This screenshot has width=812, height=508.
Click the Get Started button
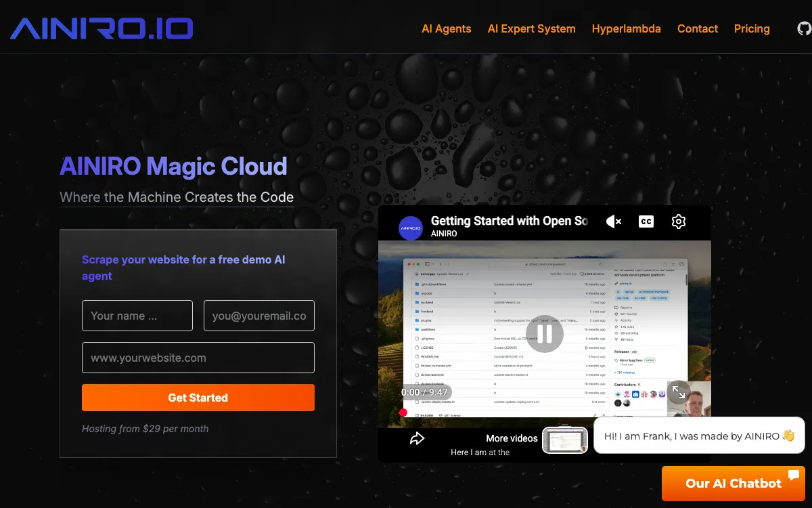tap(198, 398)
